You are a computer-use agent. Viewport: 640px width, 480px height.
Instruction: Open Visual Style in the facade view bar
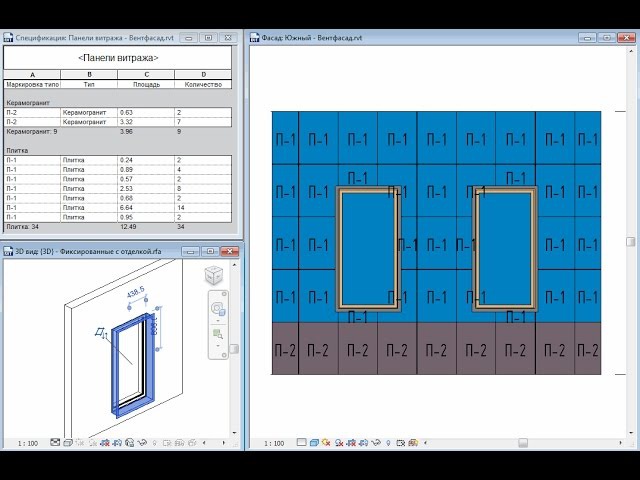click(314, 443)
